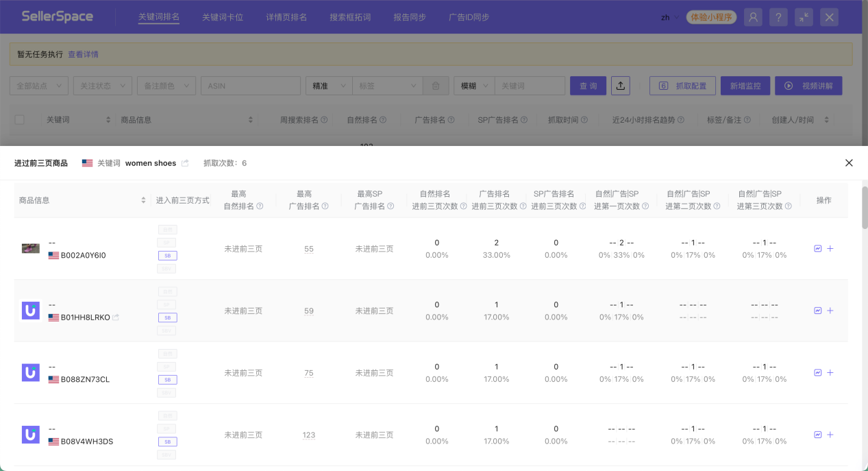Select the row checkbox in the table header
The height and width of the screenshot is (471, 868).
coord(19,119)
